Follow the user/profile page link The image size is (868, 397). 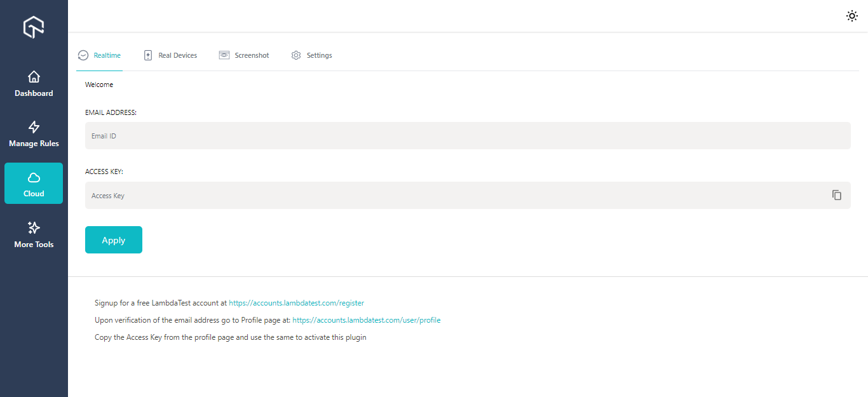point(366,320)
